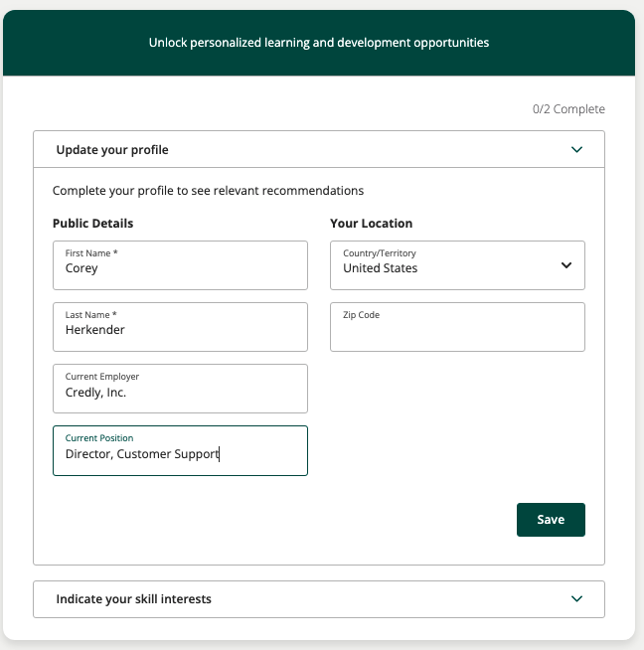Screen dimensions: 644x650
Task: Edit the Current Employer field Credly, Inc.
Action: 180,389
